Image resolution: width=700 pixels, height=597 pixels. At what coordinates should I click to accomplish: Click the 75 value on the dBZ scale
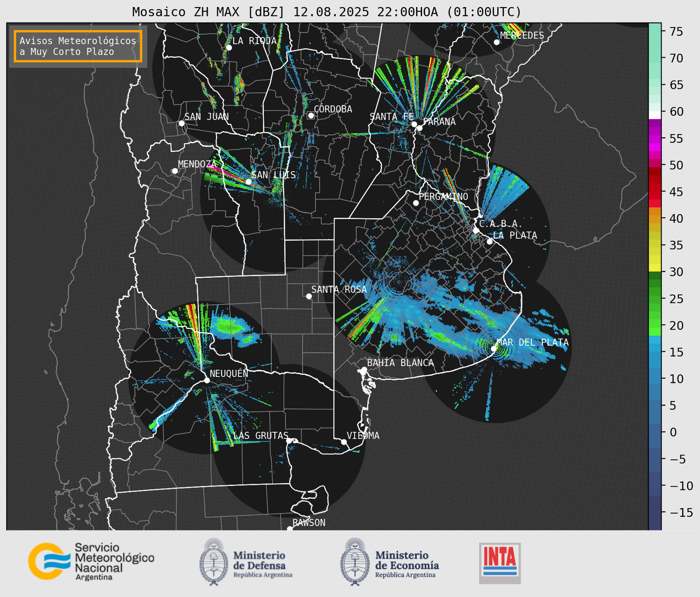click(676, 32)
